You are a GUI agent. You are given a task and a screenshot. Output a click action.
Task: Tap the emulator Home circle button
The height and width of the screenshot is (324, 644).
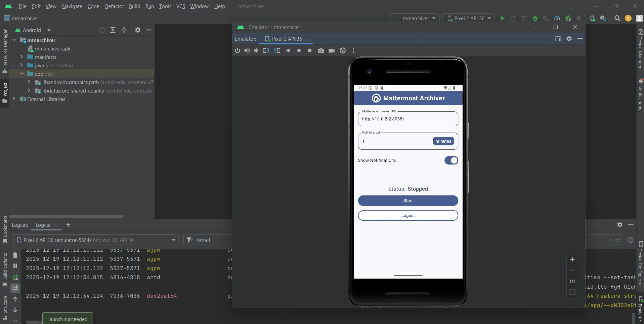click(299, 50)
